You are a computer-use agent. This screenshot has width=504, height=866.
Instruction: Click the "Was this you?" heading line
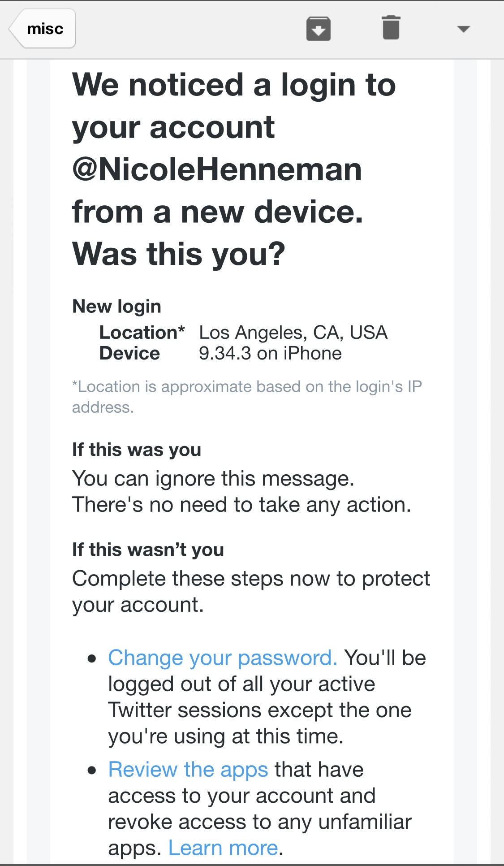click(x=179, y=254)
